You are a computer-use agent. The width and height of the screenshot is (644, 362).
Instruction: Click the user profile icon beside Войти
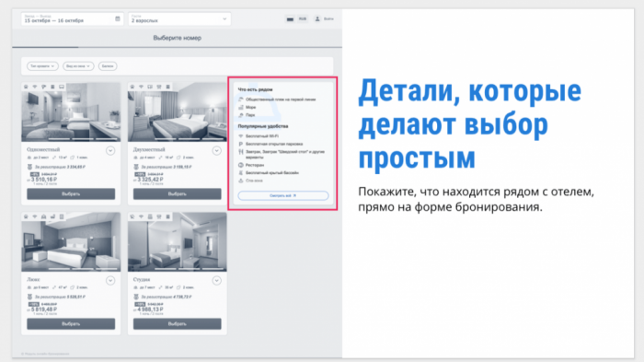(317, 19)
